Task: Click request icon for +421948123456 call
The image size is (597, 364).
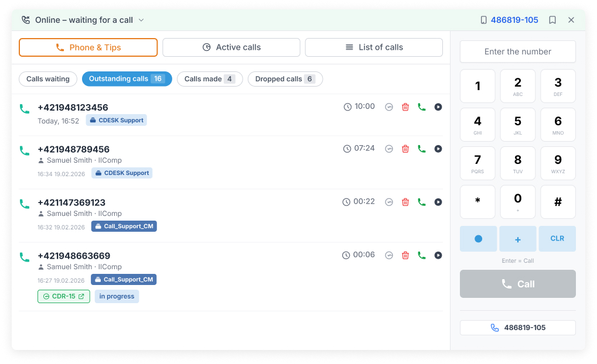Action: [x=388, y=107]
